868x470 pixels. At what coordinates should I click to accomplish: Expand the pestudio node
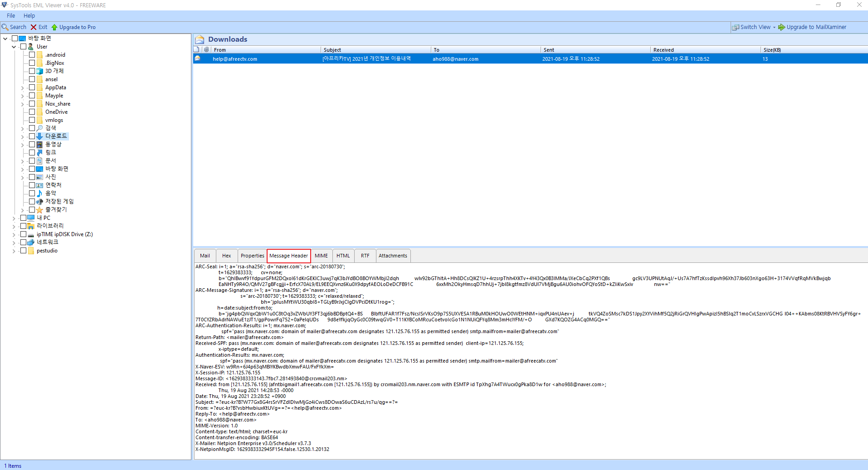click(x=14, y=251)
